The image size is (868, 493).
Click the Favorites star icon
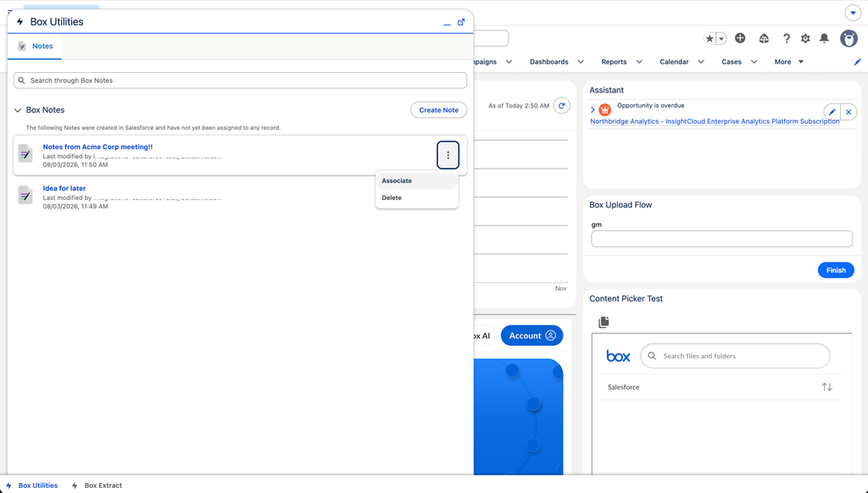click(709, 39)
